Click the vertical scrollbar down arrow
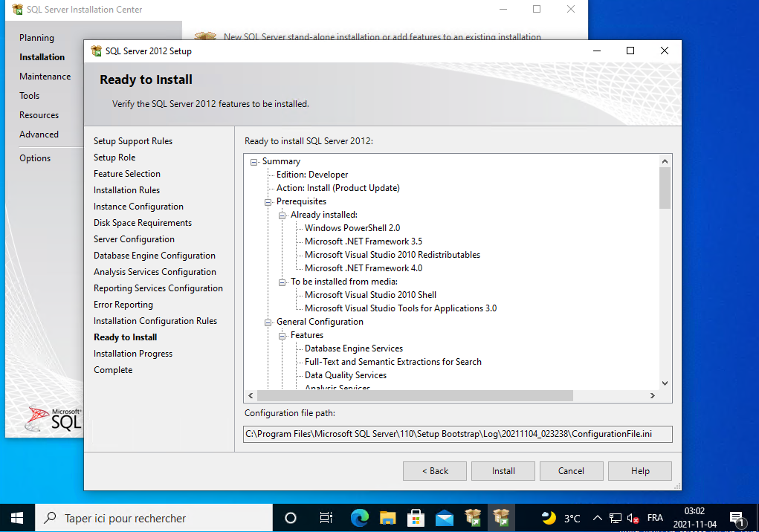The width and height of the screenshot is (759, 532). tap(665, 383)
